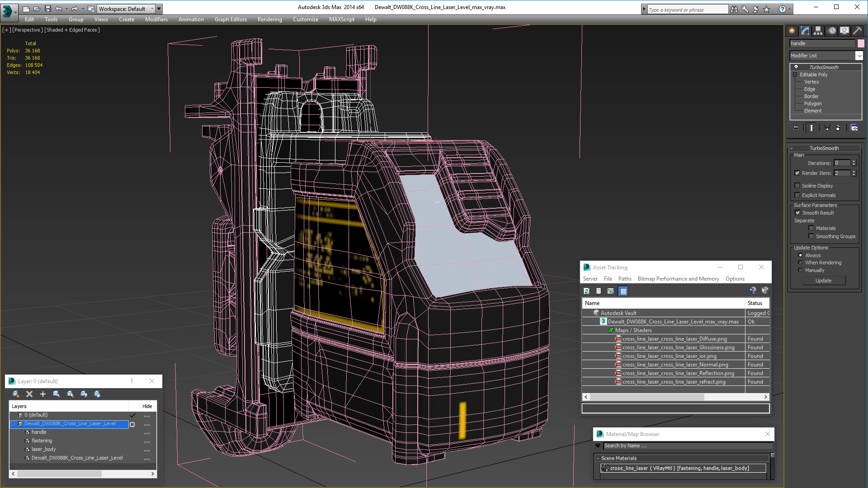Open the Hierarchy command panel tab
The image size is (868, 488).
[818, 31]
